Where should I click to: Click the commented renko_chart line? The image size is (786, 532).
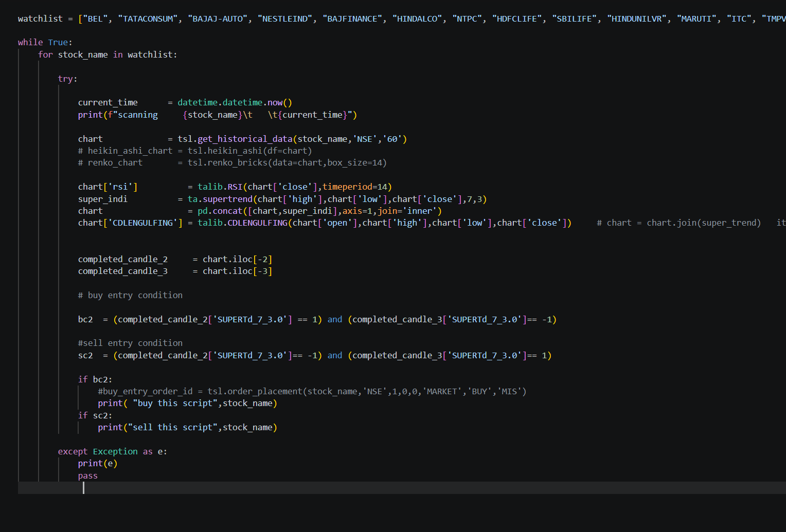click(233, 163)
